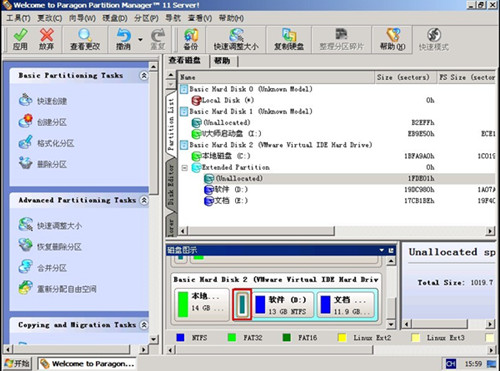Collapse Advanced Partitioning Tasks panel
This screenshot has width=500, height=371.
point(144,200)
